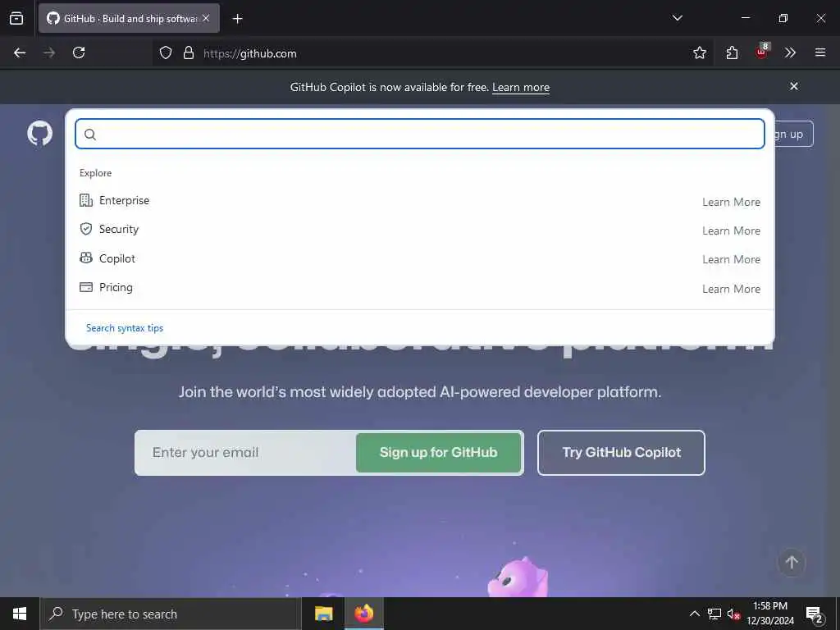840x630 pixels.
Task: Click the GitHub Octocat logo
Action: [x=39, y=134]
